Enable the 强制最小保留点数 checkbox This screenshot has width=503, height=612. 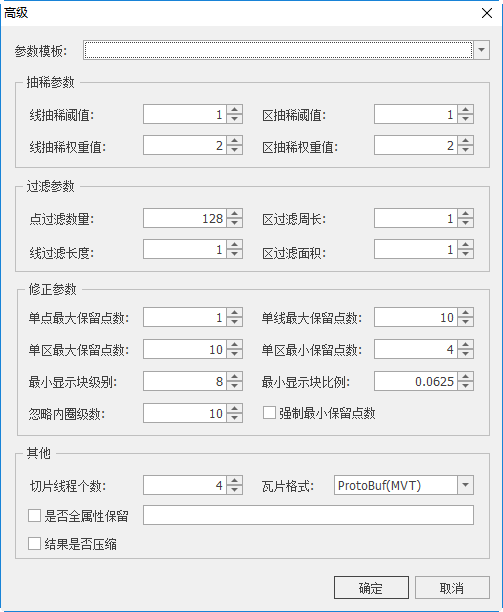(x=269, y=413)
